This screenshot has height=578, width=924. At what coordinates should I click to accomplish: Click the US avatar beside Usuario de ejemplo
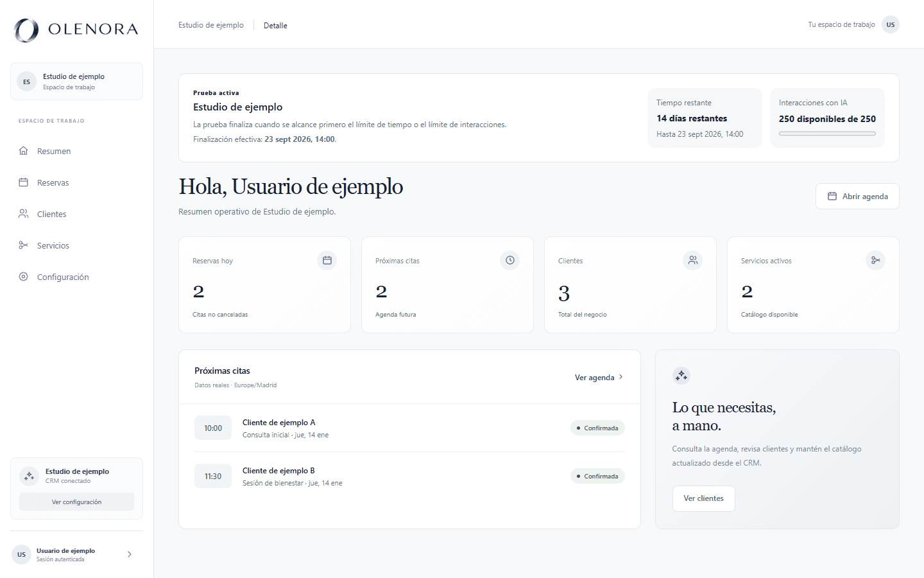pyautogui.click(x=22, y=554)
